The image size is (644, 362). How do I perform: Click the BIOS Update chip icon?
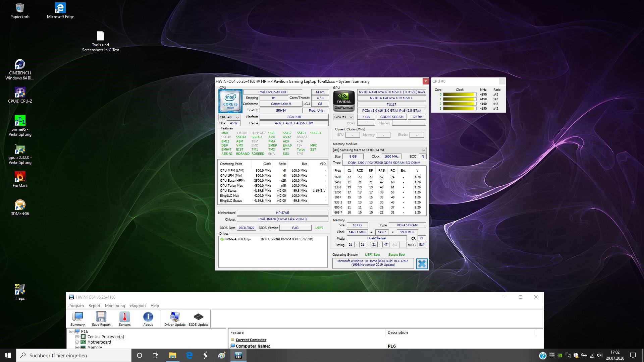(x=198, y=319)
